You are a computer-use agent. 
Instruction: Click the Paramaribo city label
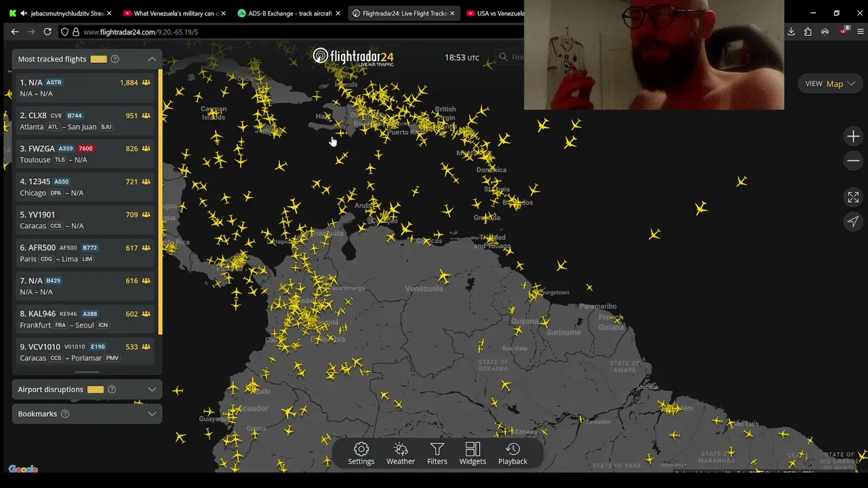point(598,306)
